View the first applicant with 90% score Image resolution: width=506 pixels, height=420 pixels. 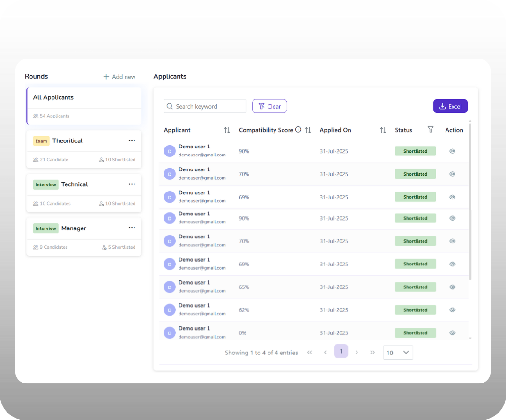(452, 151)
